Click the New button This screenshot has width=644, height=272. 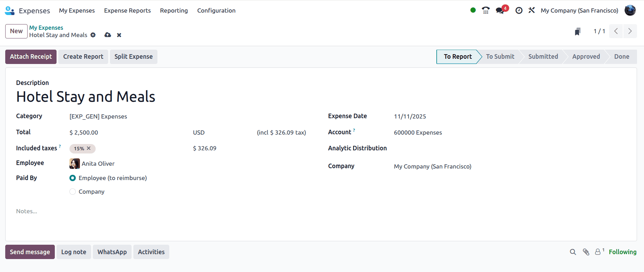[16, 31]
